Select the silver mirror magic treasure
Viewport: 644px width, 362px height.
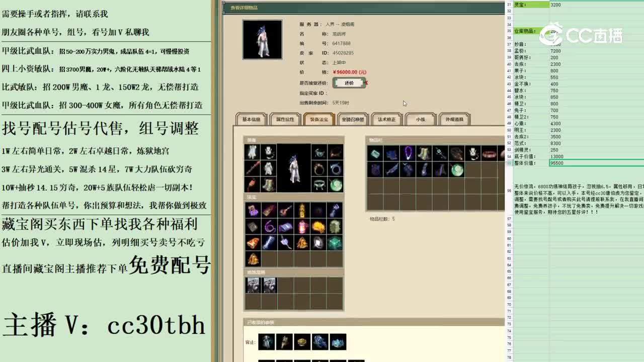318,243
